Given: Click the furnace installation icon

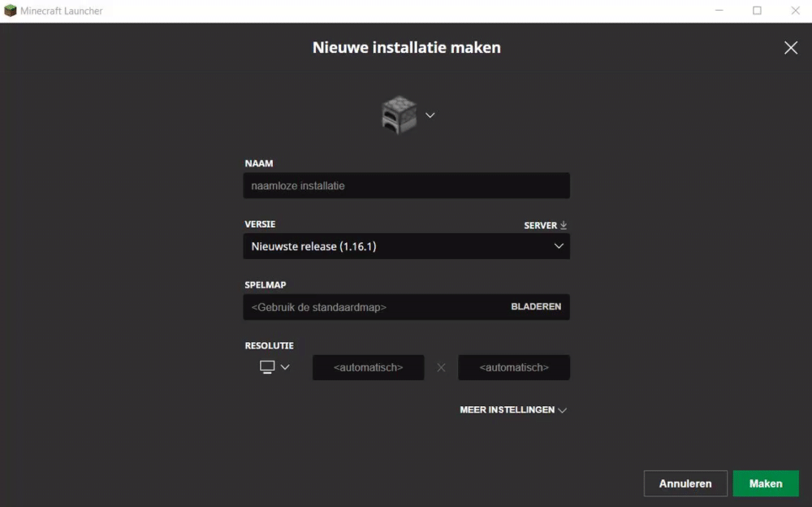Looking at the screenshot, I should pyautogui.click(x=399, y=115).
